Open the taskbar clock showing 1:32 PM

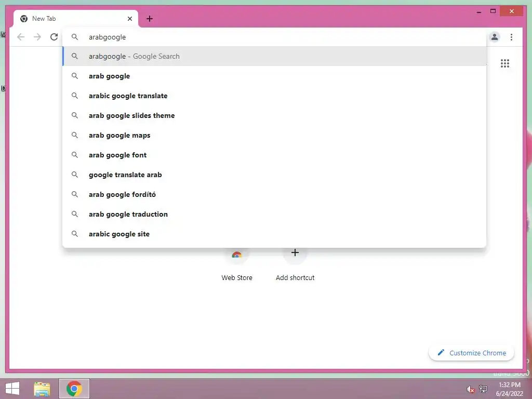tap(509, 389)
